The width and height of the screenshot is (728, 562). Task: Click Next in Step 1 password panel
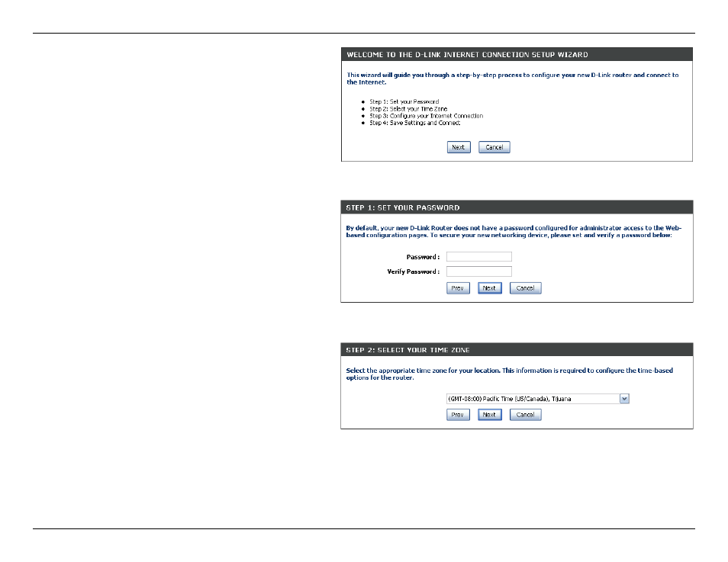pyautogui.click(x=489, y=288)
